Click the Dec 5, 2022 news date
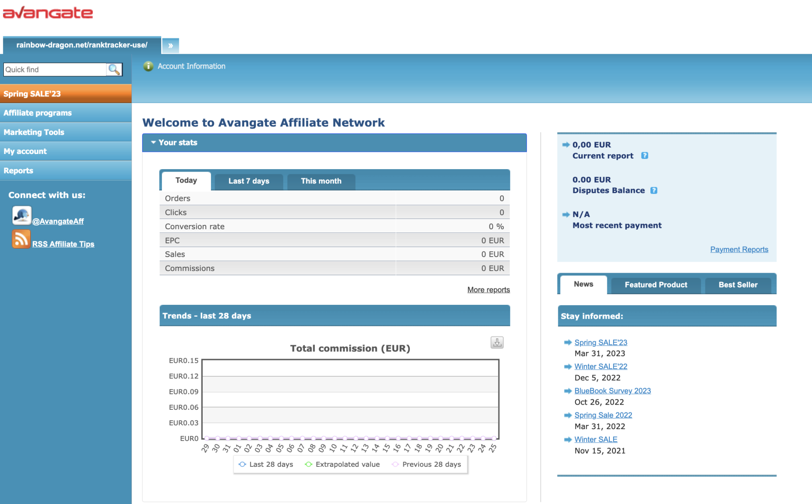This screenshot has height=504, width=812. [x=597, y=378]
